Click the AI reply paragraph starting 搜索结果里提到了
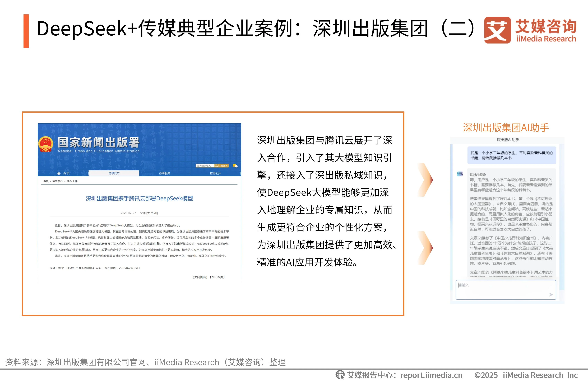 coord(511,214)
